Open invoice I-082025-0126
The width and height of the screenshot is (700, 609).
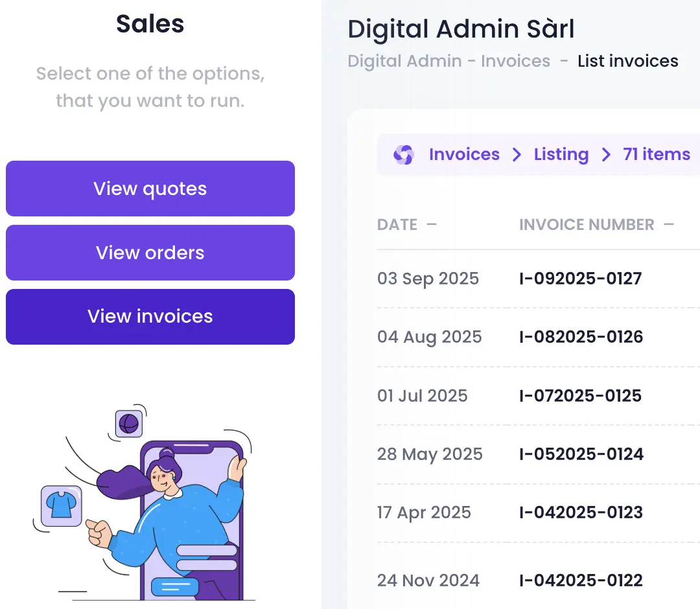pyautogui.click(x=581, y=337)
